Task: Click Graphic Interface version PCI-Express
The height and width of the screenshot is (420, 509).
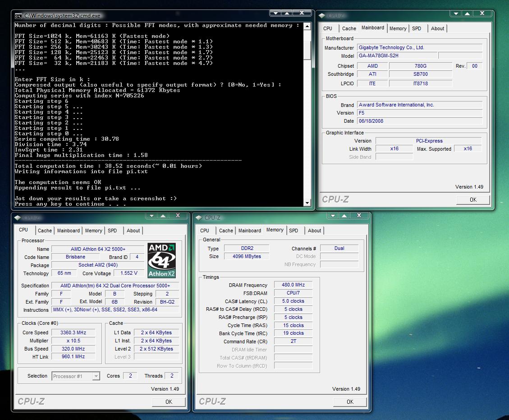Action: (429, 141)
